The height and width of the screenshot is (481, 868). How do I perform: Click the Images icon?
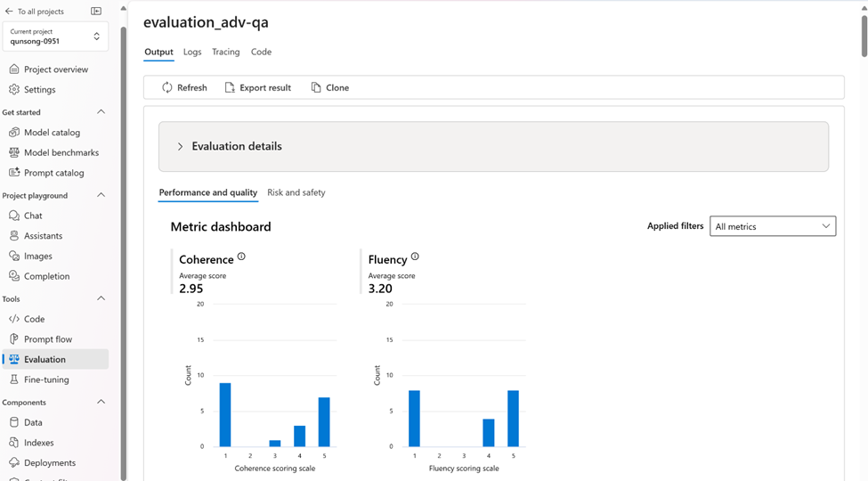[14, 256]
